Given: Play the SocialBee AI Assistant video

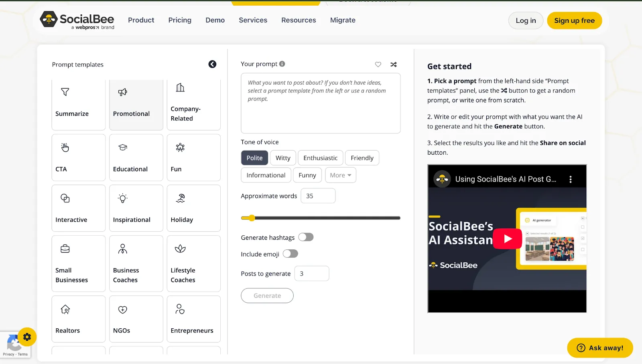Looking at the screenshot, I should click(508, 239).
